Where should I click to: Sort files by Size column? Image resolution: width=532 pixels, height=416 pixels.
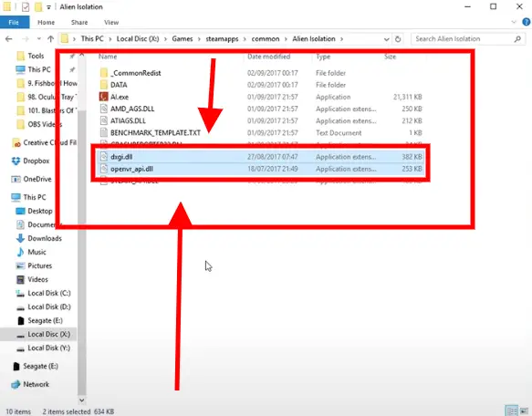391,57
